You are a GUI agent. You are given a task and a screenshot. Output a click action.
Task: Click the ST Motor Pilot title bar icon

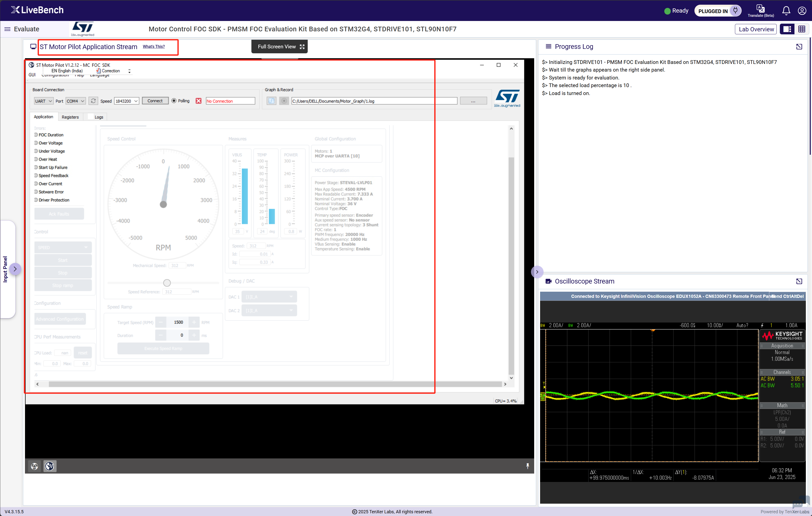pos(31,65)
